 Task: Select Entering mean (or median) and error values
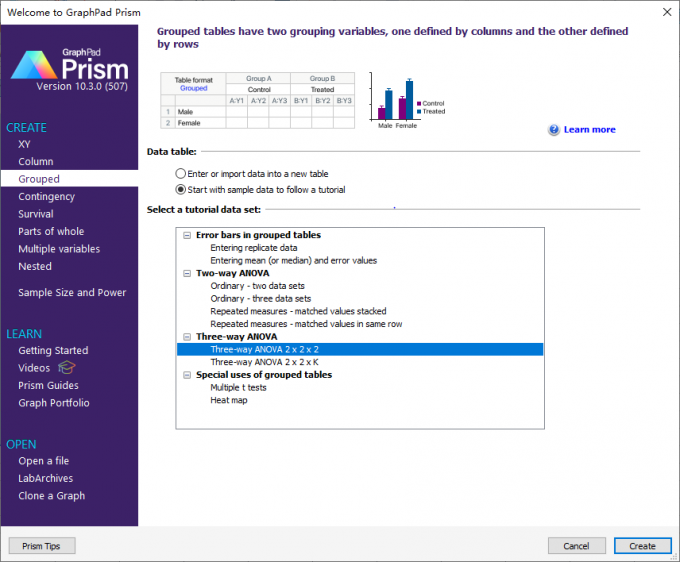294,261
